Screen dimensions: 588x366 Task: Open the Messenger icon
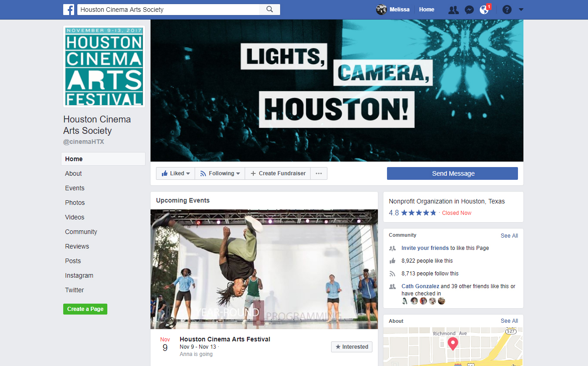click(x=469, y=10)
